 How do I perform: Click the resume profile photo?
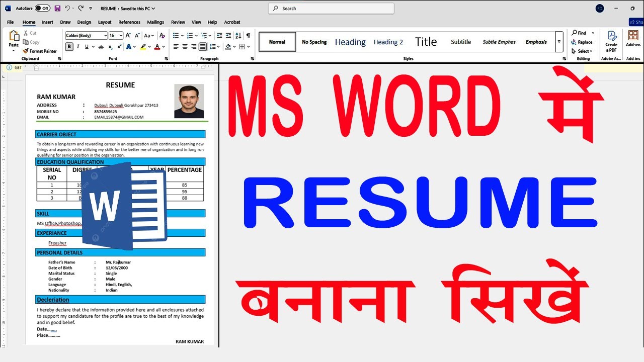click(x=189, y=101)
